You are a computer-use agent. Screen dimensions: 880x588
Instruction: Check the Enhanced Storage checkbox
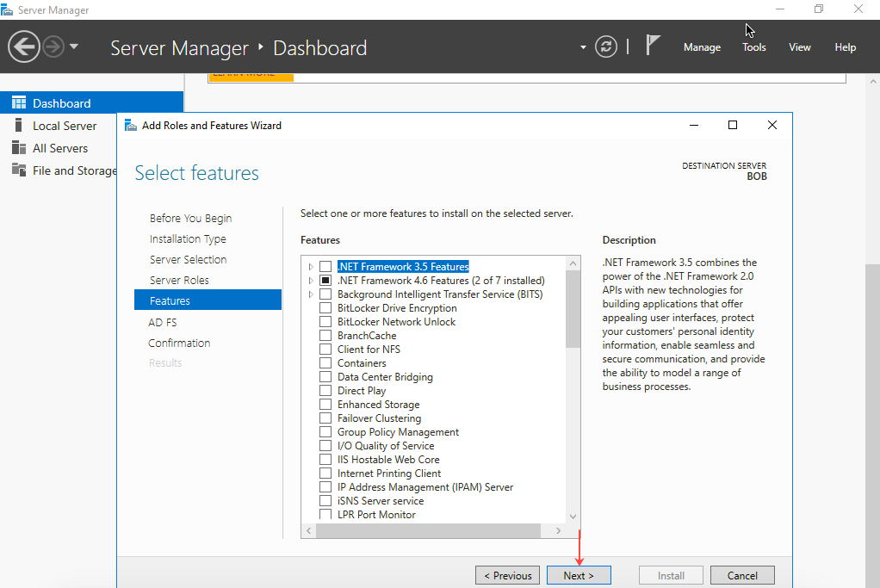325,405
